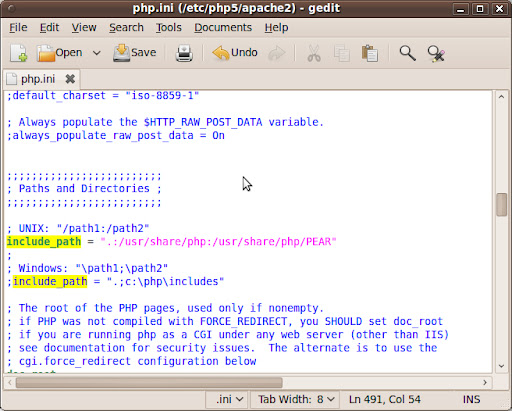Open Find and Replace icon

436,54
